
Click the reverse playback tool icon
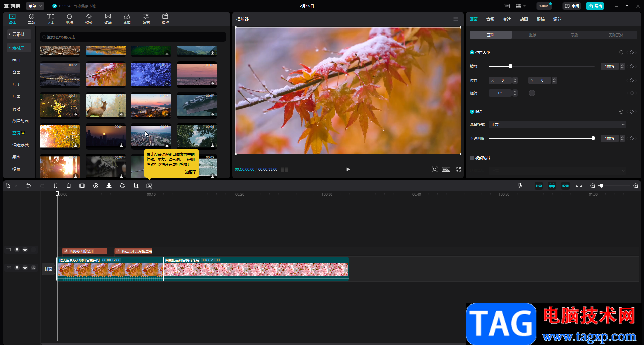click(96, 186)
